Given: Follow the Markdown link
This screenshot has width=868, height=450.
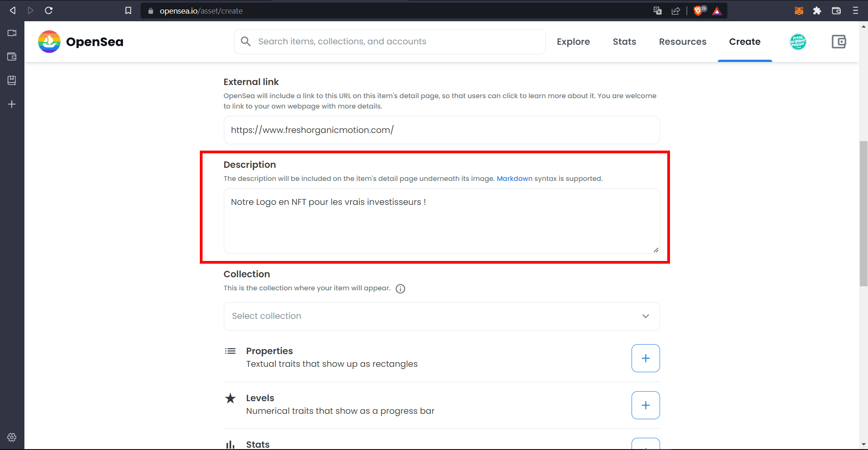Looking at the screenshot, I should coord(514,179).
